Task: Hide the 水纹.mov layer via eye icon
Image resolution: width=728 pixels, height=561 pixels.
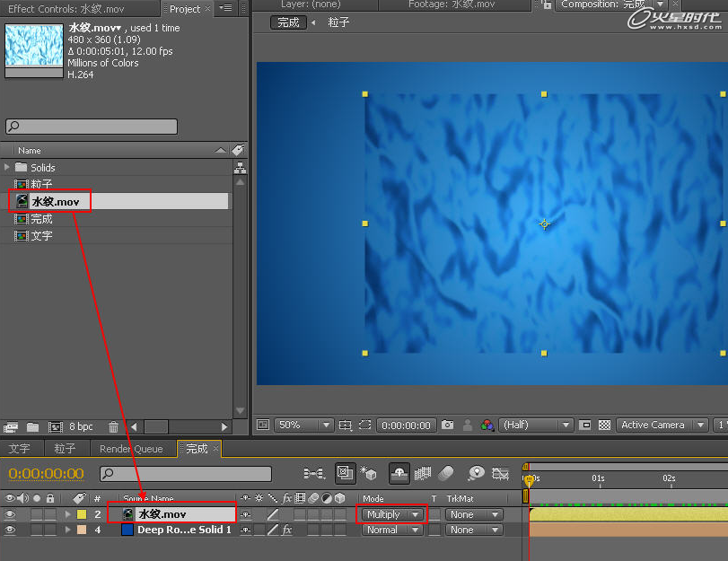Action: coord(11,514)
